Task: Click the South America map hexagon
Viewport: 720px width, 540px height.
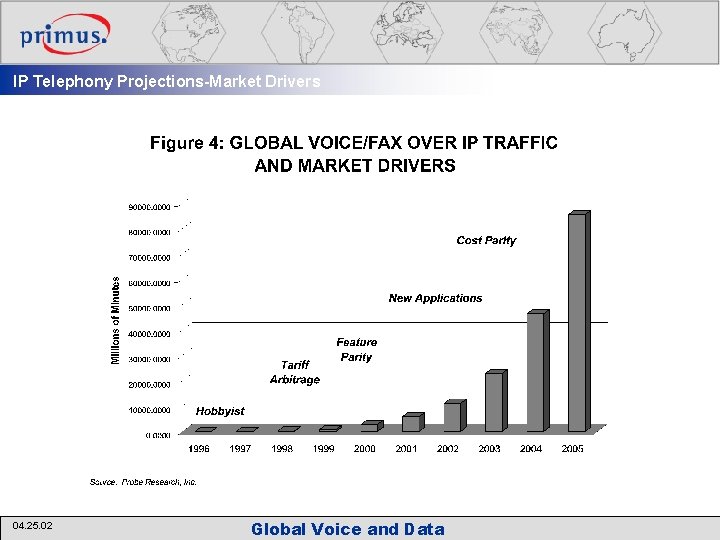Action: 298,33
